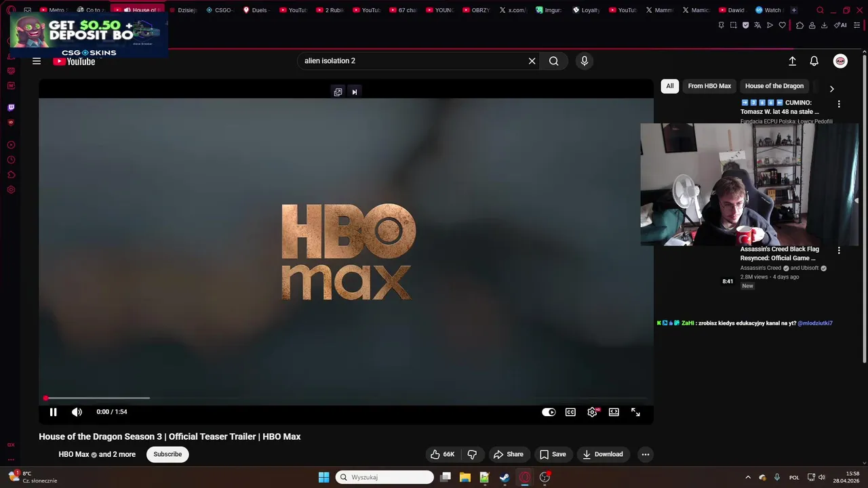868x488 pixels.
Task: Open Twitch in the Opera sidebar
Action: [11, 107]
